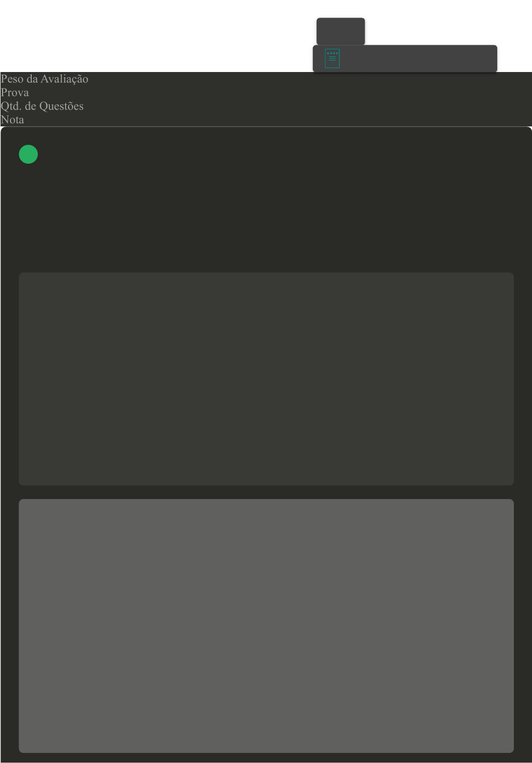This screenshot has width=532, height=763.
Task: Click the green circle indicator
Action: pos(28,154)
